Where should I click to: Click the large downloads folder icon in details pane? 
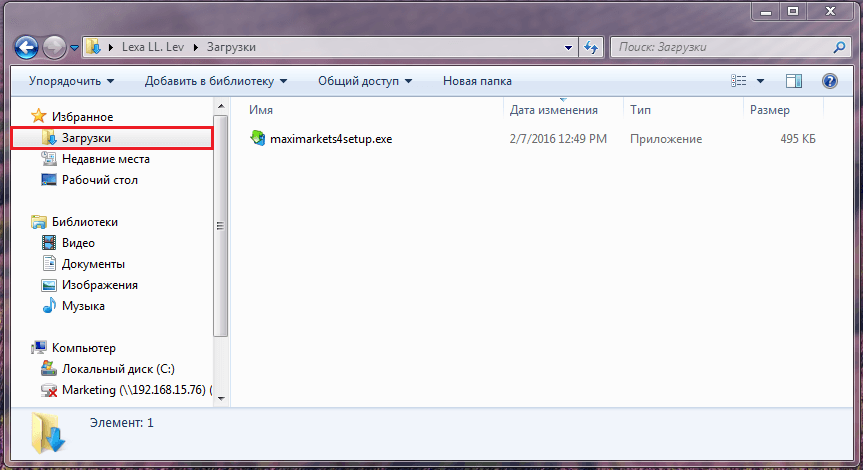[x=47, y=433]
